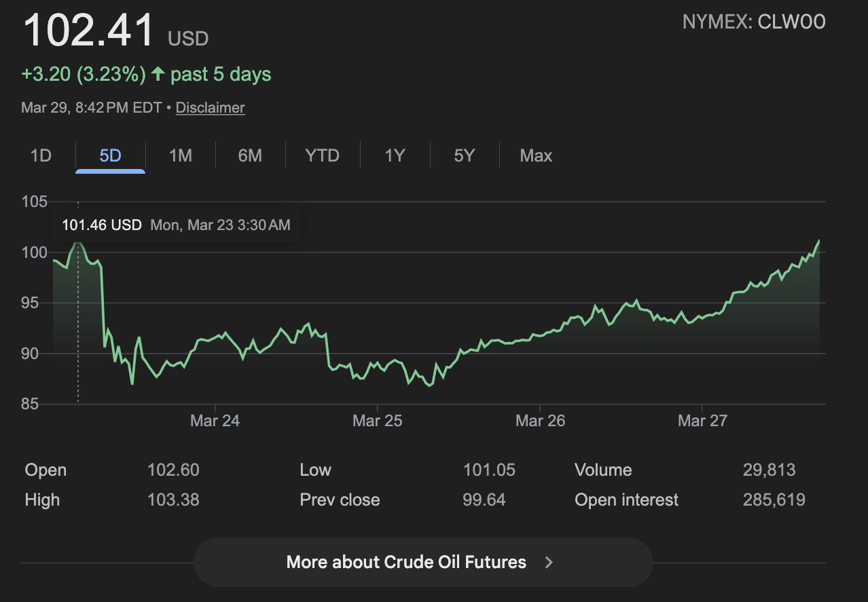This screenshot has height=602, width=868.
Task: Switch chart to 1Y range
Action: (395, 155)
